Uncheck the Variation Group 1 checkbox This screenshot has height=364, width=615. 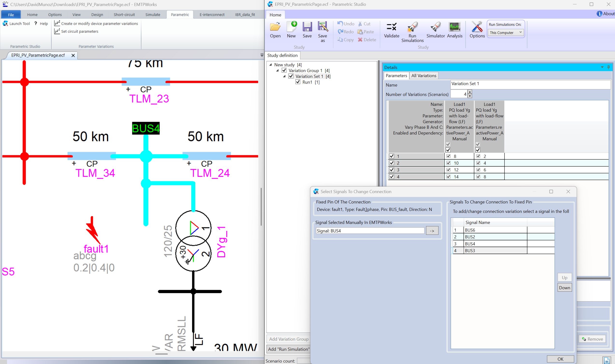[x=284, y=70]
